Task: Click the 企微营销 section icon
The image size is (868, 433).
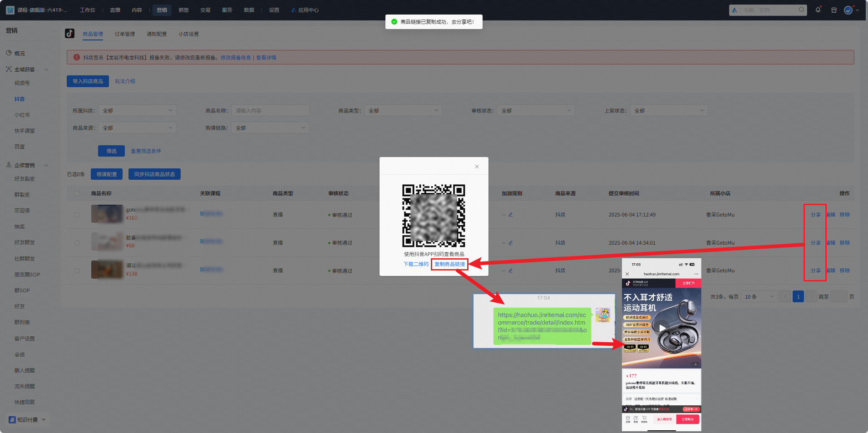Action: coord(9,165)
